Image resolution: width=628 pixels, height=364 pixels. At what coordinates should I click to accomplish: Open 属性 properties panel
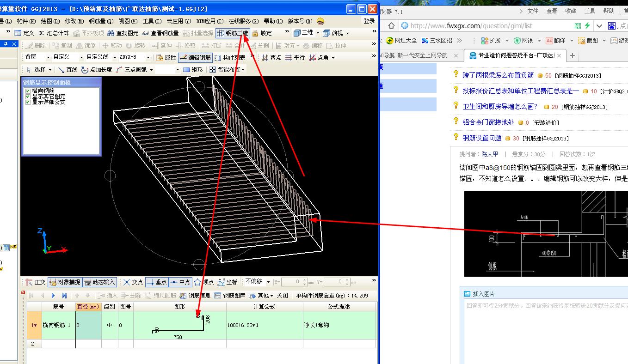(x=166, y=58)
